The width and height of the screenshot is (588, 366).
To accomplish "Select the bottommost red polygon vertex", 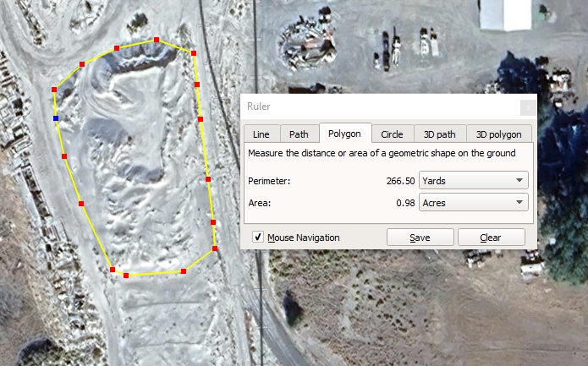I will pyautogui.click(x=126, y=276).
